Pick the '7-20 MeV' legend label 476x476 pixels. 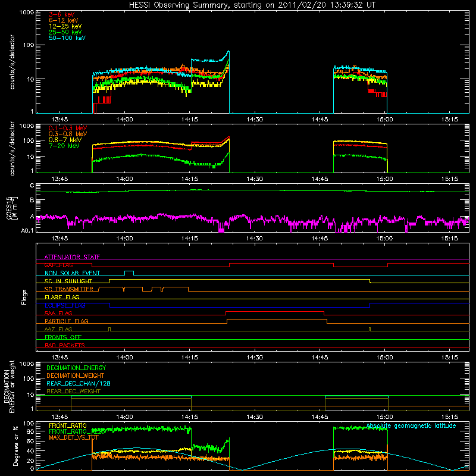(64, 146)
